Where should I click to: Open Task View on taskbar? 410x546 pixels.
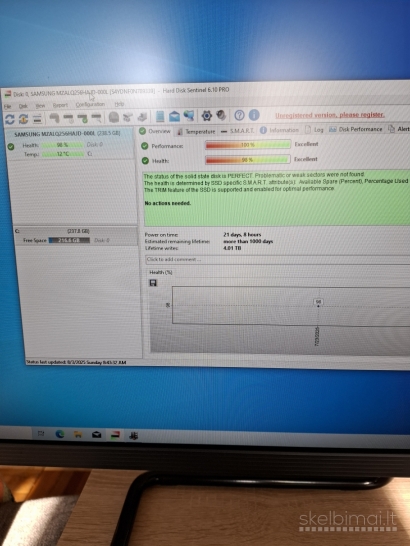[41, 434]
